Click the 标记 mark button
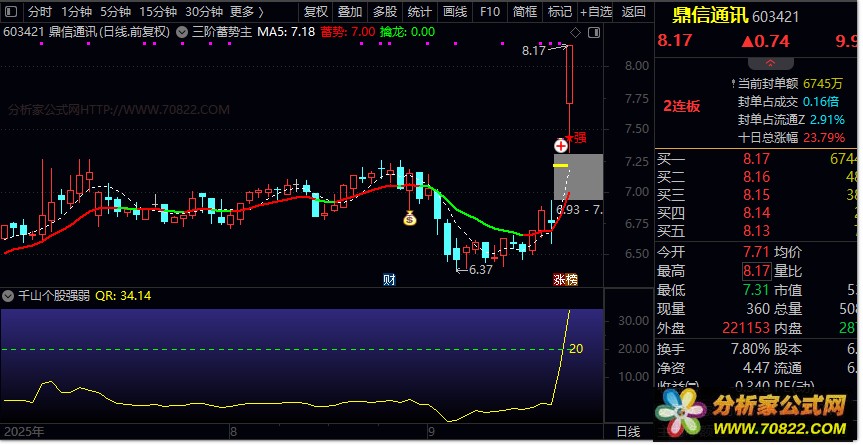This screenshot has width=863, height=445. point(560,12)
